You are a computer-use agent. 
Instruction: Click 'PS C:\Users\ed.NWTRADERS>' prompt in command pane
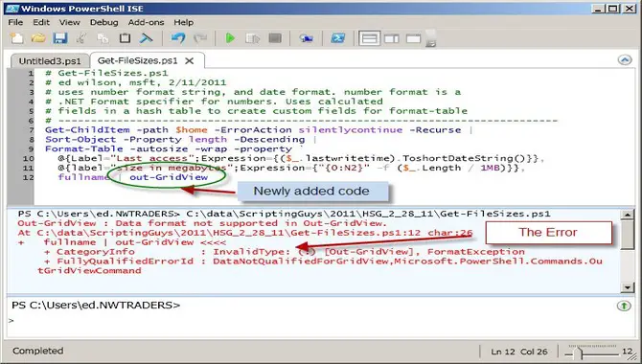pyautogui.click(x=96, y=305)
